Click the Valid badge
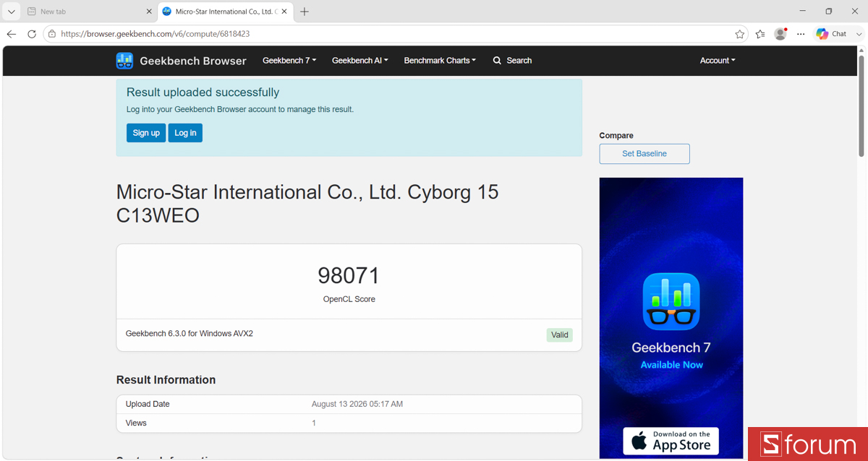The height and width of the screenshot is (461, 868). (560, 335)
